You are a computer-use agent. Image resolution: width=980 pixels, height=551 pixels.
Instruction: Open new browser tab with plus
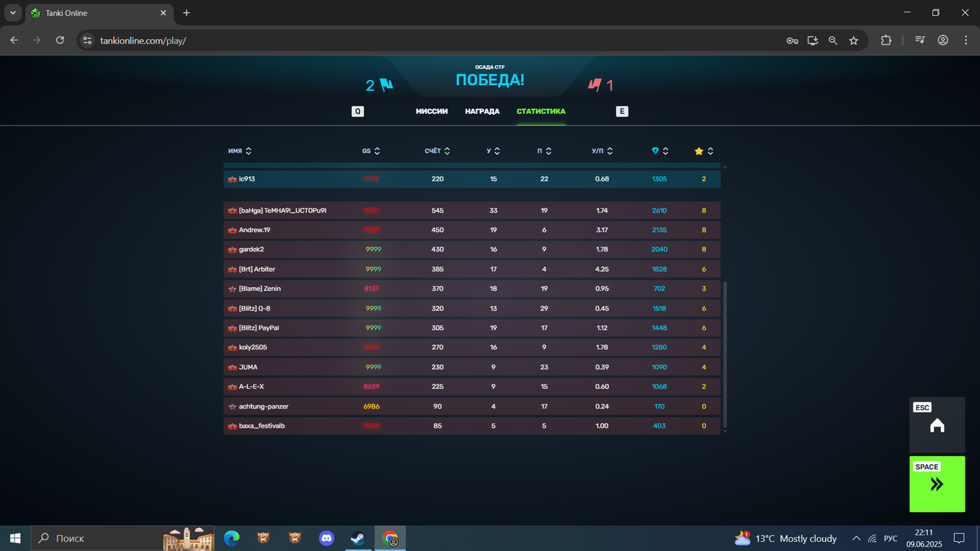[187, 13]
